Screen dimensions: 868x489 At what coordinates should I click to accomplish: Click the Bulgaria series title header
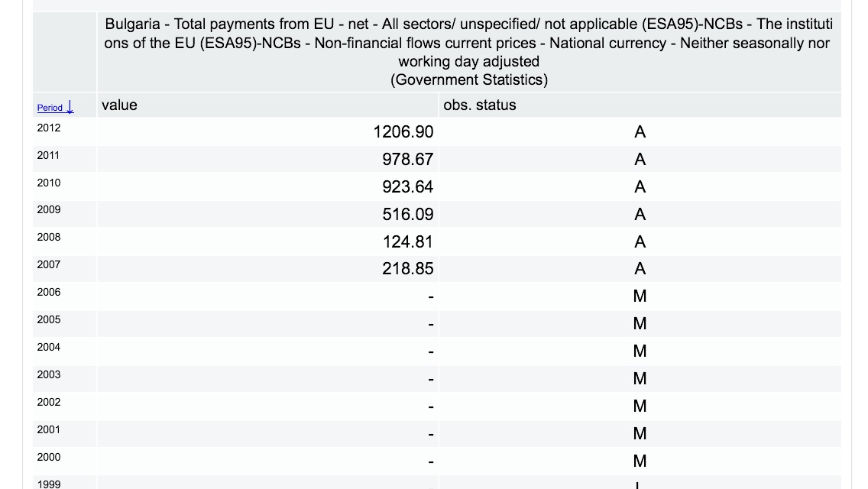point(468,52)
